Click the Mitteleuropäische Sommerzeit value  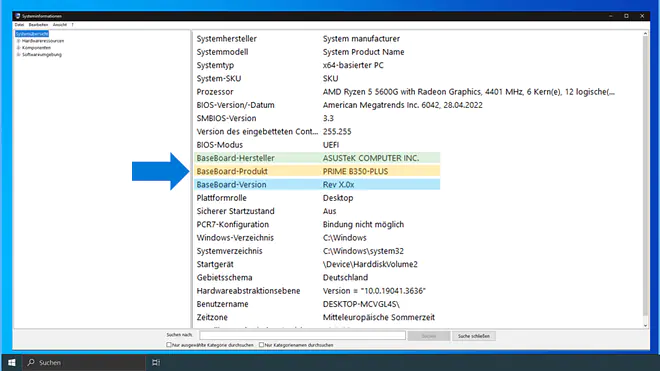(378, 318)
